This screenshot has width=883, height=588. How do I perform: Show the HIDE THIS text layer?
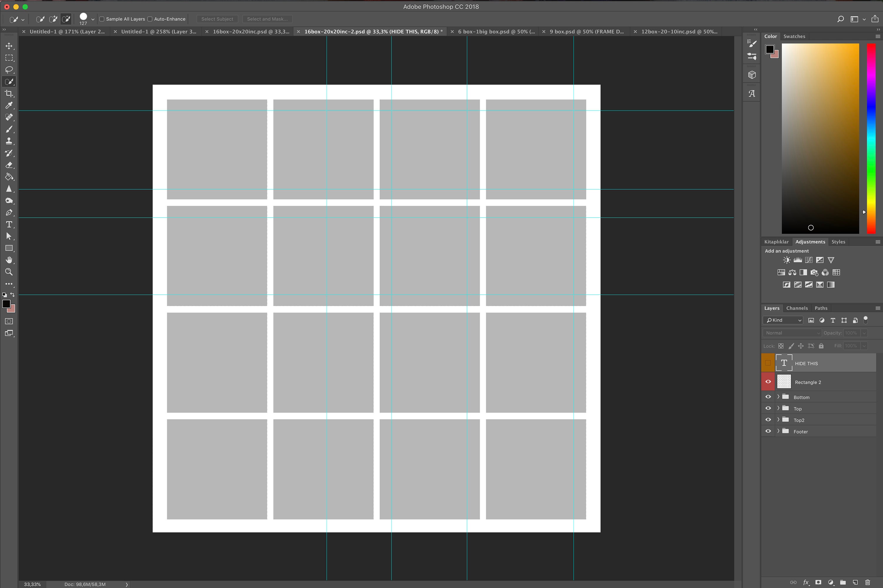[x=768, y=363]
